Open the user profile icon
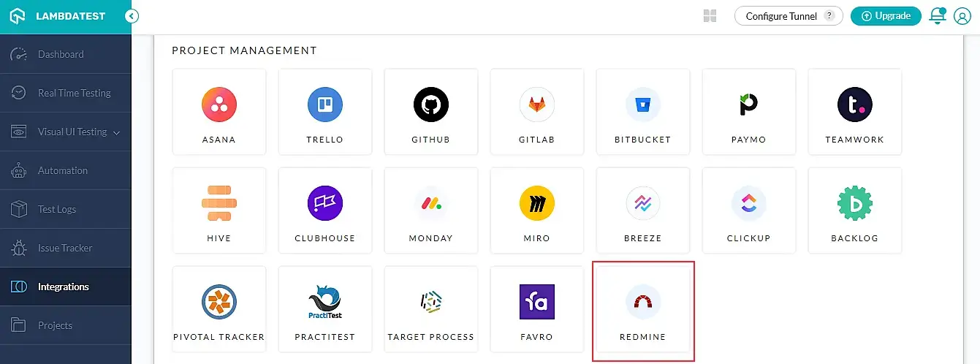This screenshot has width=980, height=364. pos(962,16)
